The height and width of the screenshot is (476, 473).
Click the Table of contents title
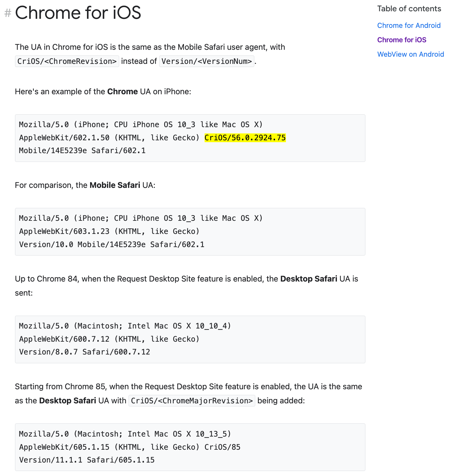coord(409,9)
